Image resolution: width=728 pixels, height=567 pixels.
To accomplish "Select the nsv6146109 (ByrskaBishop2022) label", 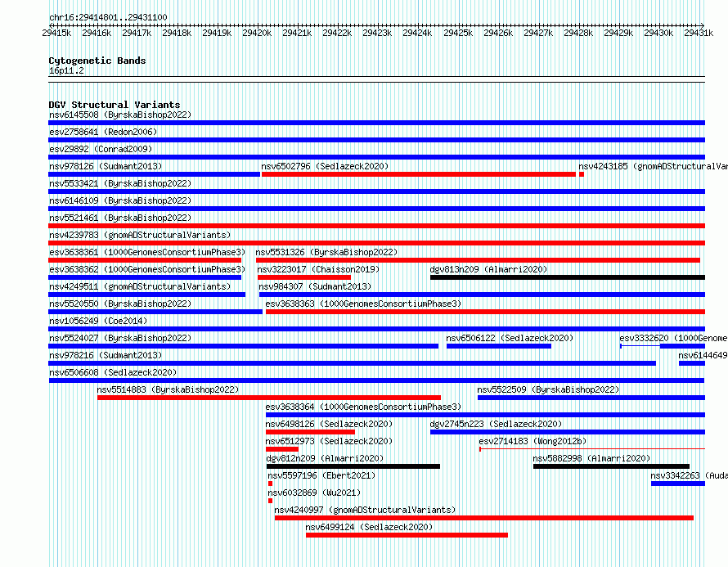I will [x=120, y=200].
